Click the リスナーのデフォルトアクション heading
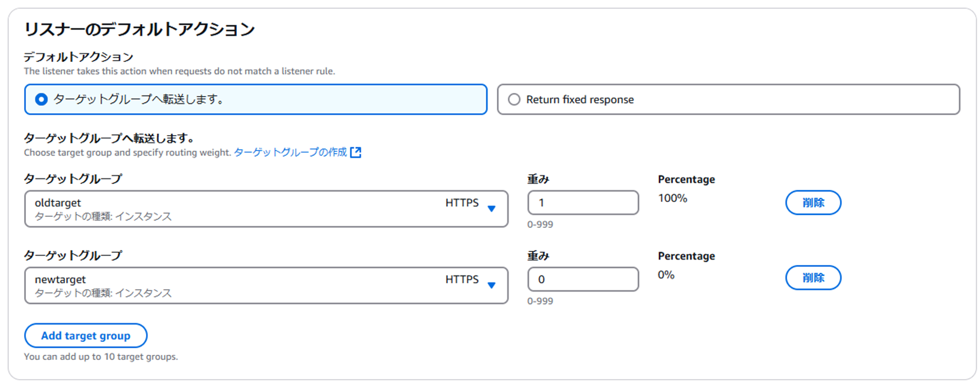 pyautogui.click(x=139, y=29)
